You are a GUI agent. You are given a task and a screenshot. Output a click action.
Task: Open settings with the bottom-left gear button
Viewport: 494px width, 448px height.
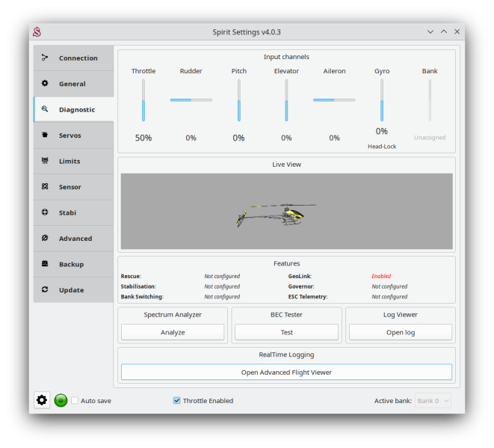[42, 400]
